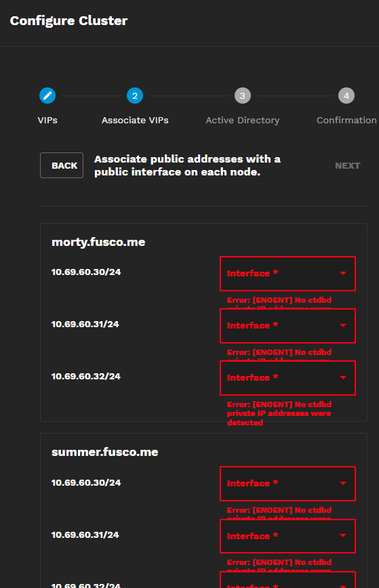Image resolution: width=379 pixels, height=588 pixels.
Task: Click dropdown arrow for morty 10.69.60.30/24 interface
Action: tap(343, 273)
